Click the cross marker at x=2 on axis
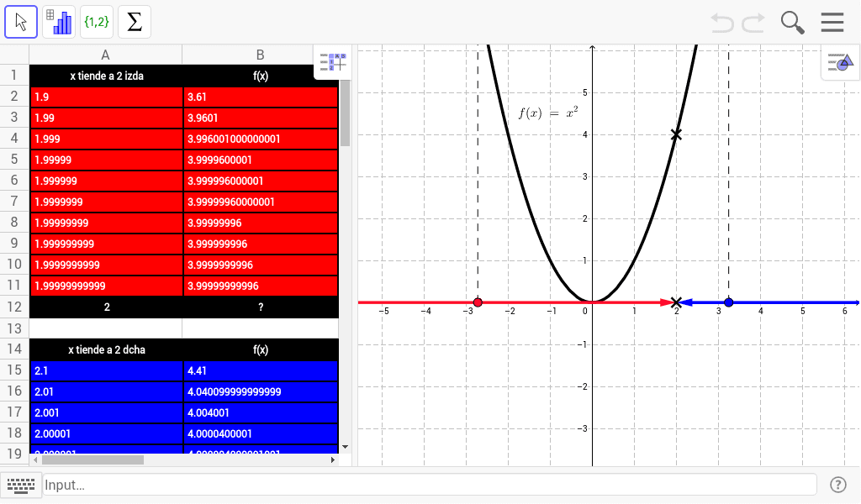This screenshot has height=504, width=861. [677, 302]
